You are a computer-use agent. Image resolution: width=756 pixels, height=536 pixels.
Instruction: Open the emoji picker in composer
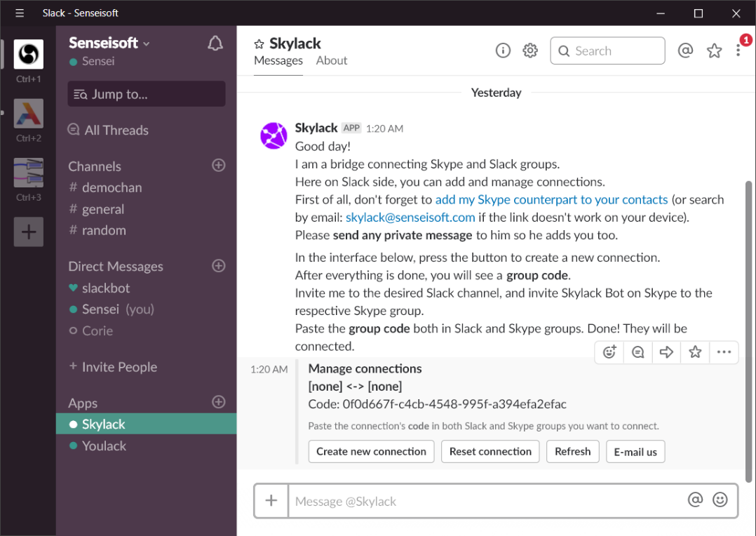[720, 500]
